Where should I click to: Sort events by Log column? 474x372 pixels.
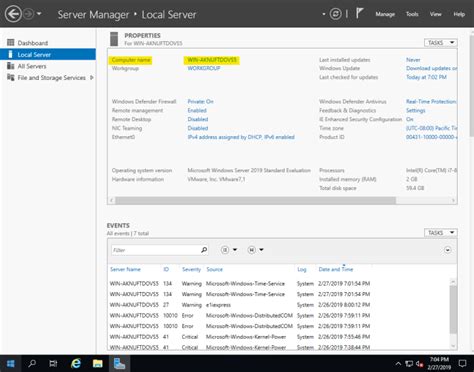302,269
